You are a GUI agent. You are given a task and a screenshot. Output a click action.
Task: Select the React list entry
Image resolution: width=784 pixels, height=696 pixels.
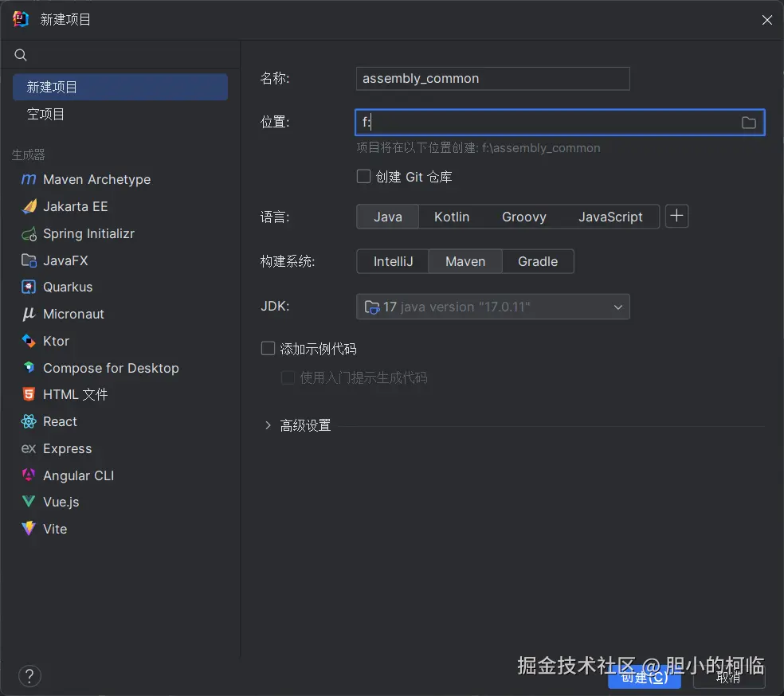120,421
